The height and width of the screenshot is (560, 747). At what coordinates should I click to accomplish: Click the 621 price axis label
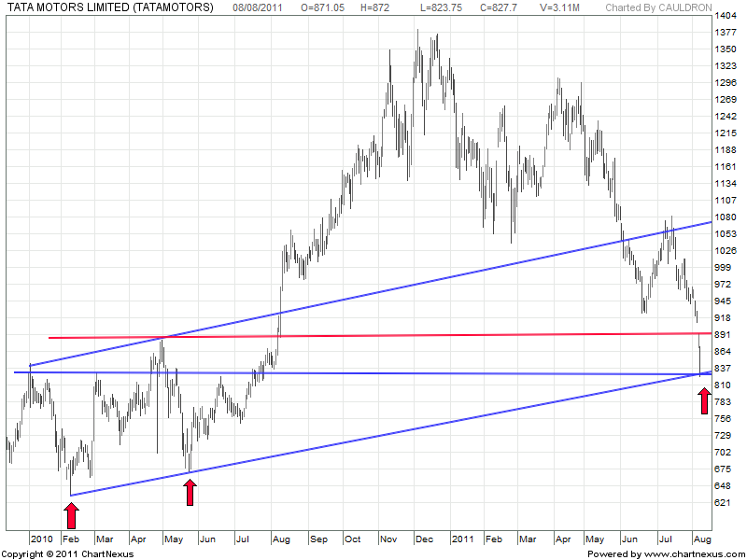tap(722, 503)
